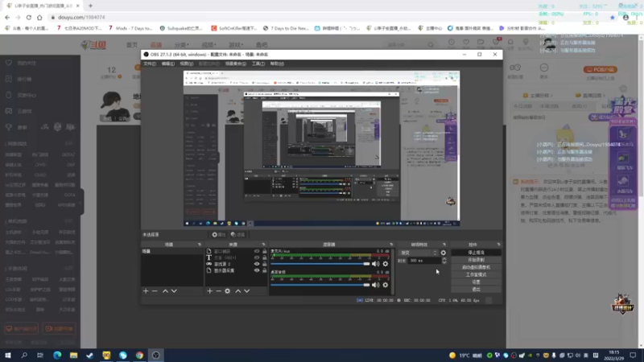
Task: Open transition properties gear icon
Action: (444, 253)
